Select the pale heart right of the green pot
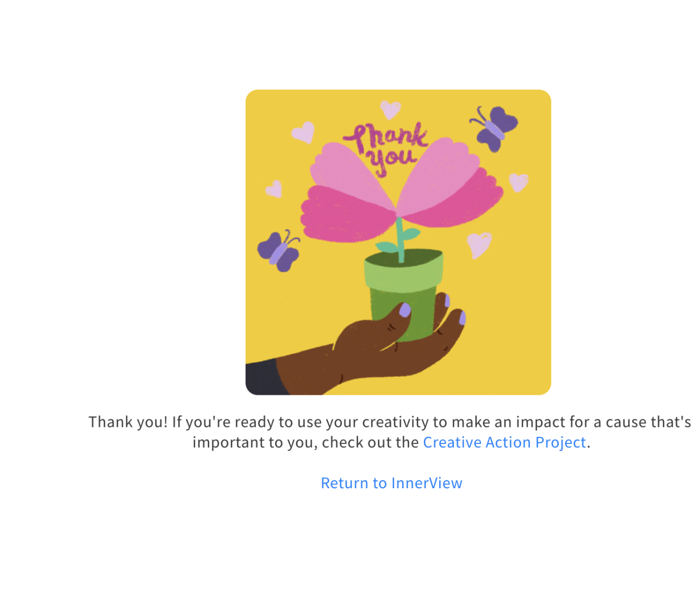The width and height of the screenshot is (700, 614). click(x=479, y=245)
